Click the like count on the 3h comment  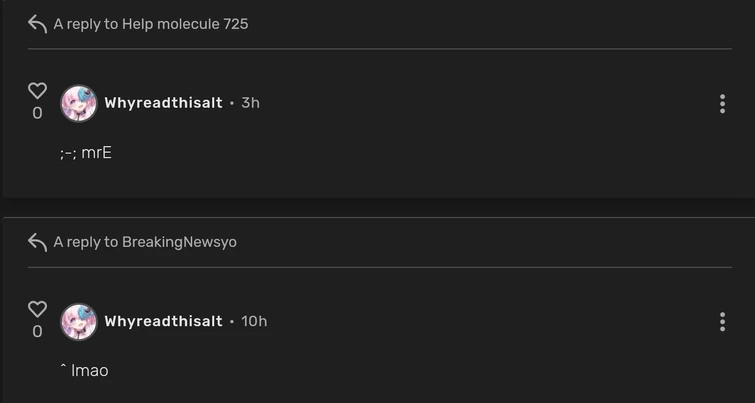click(37, 114)
